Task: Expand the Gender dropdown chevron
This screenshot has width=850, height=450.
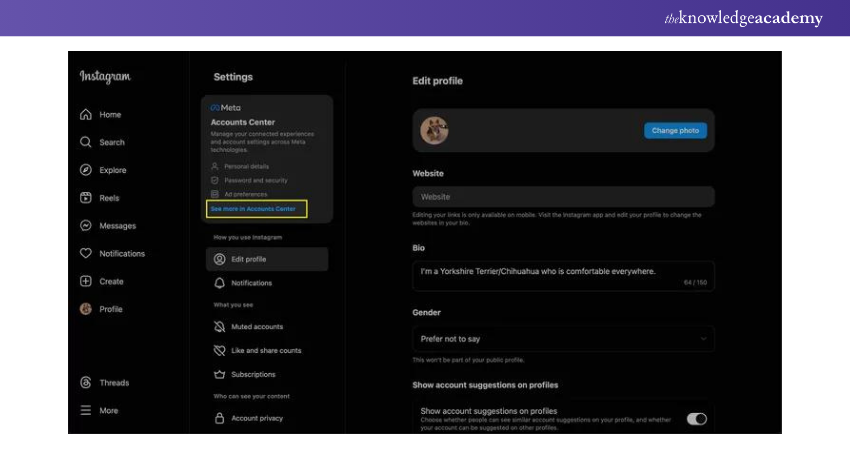Action: point(703,339)
